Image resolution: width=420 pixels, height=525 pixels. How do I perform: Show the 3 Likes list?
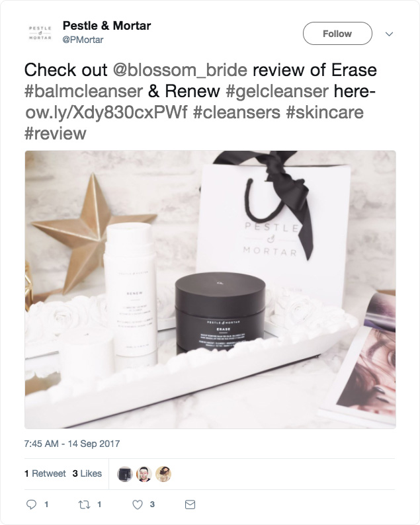pos(87,473)
